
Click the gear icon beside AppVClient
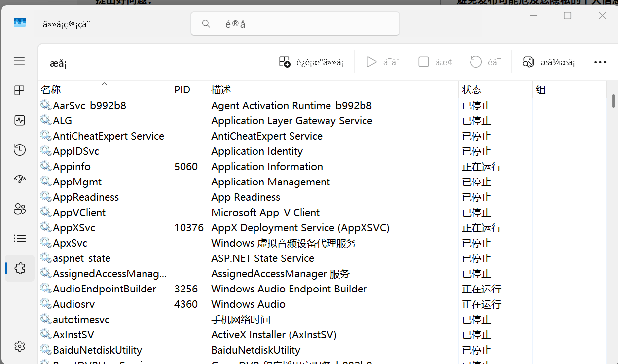tap(46, 212)
